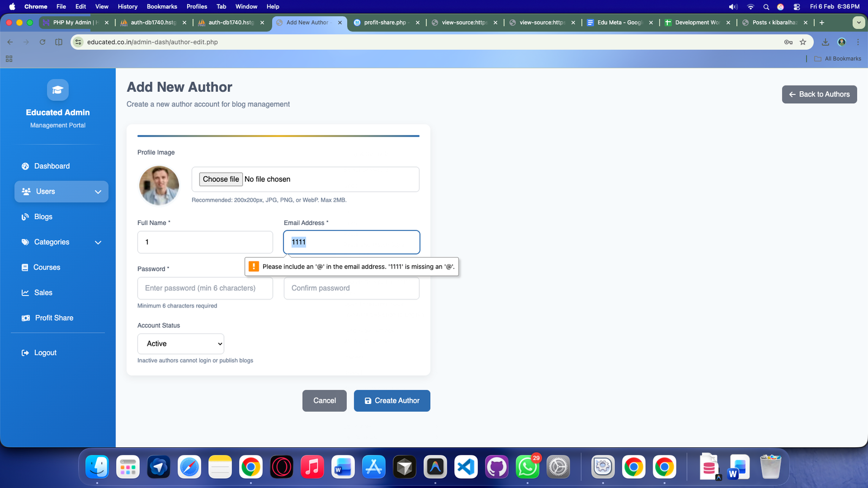Go to Courses in sidebar
This screenshot has height=488, width=868.
pos(47,267)
